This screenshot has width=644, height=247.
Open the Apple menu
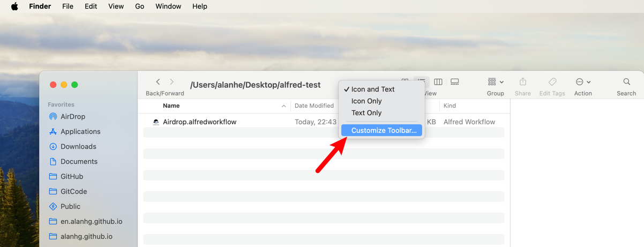coord(14,6)
